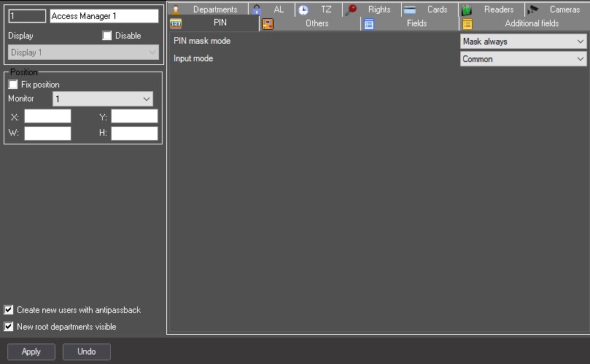Viewport: 590px width, 364px height.
Task: Expand the Monitor dropdown
Action: [x=103, y=99]
